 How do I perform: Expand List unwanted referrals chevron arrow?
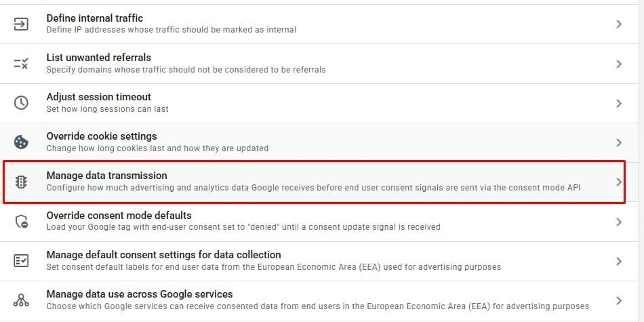coord(619,64)
